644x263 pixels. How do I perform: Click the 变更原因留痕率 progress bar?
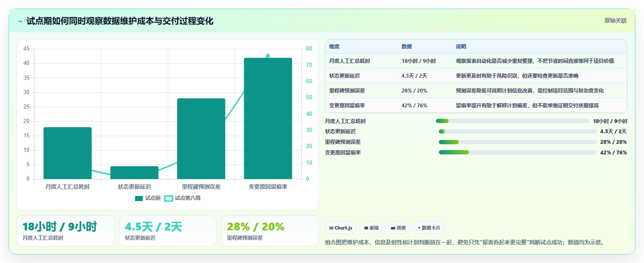point(518,152)
